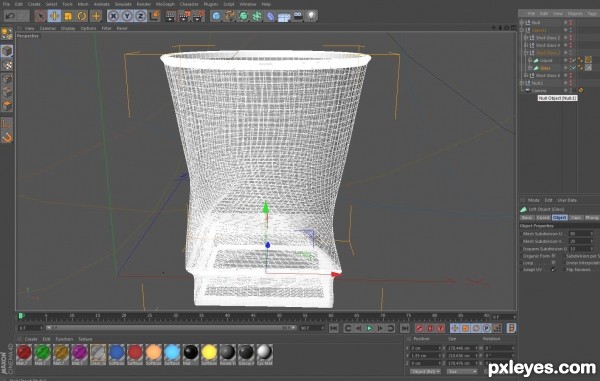This screenshot has height=381, width=600.
Task: Select Texture mode checker icon
Action: point(7,65)
